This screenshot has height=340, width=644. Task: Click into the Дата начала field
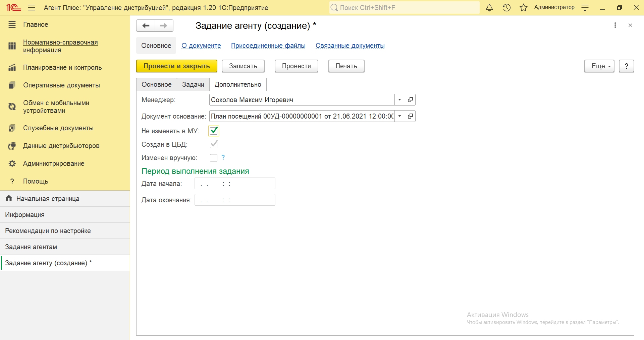(235, 184)
